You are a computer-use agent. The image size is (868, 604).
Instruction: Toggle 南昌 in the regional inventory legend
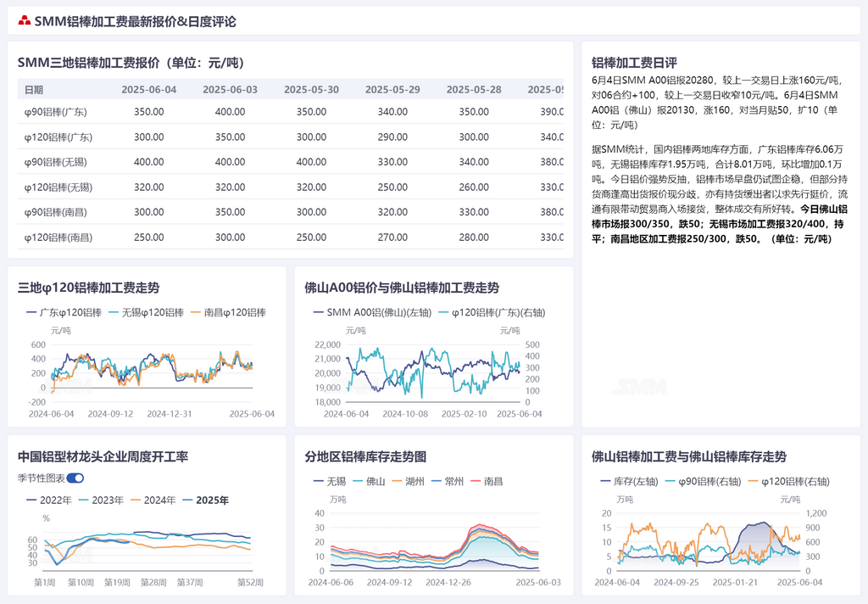tap(487, 482)
